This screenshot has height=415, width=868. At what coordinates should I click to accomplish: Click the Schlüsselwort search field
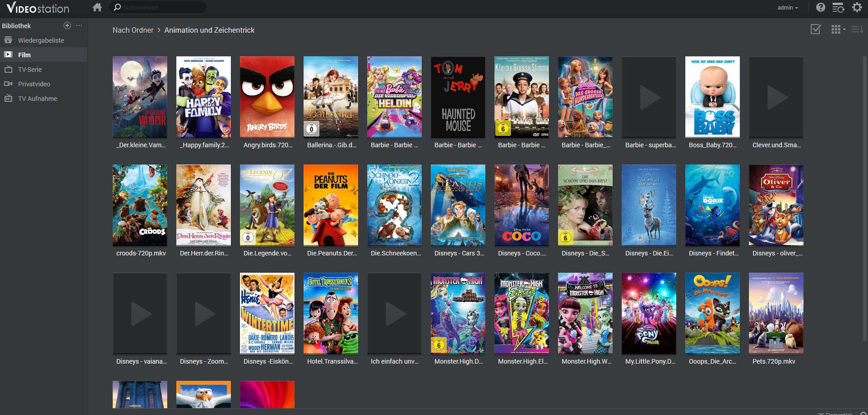tap(158, 7)
